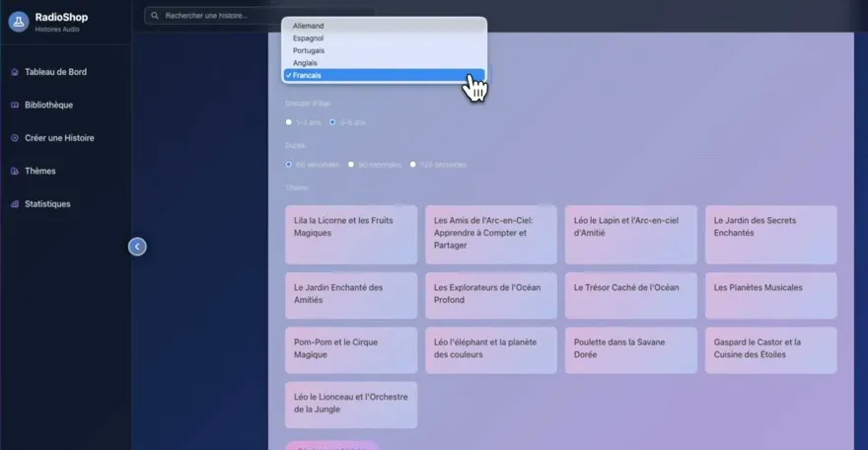Pick 'Léo l'éléphant et la planète des couleurs' theme

[x=491, y=350]
